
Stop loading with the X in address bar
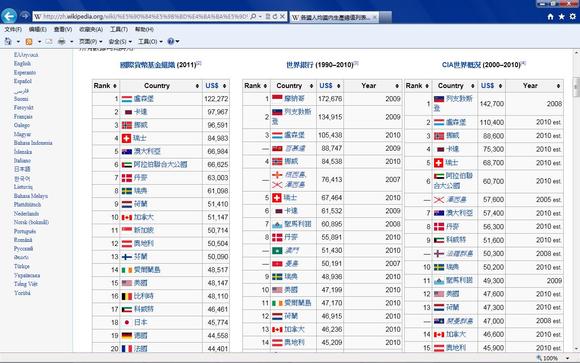[282, 17]
